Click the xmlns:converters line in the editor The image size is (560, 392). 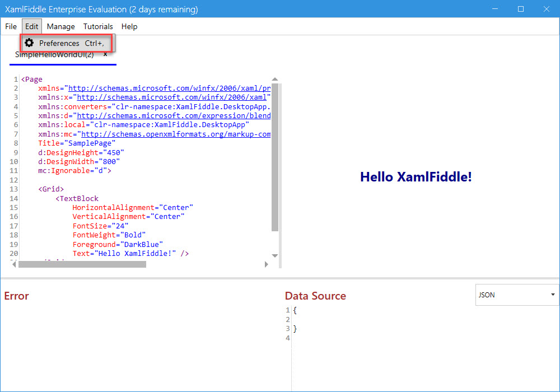coord(155,106)
